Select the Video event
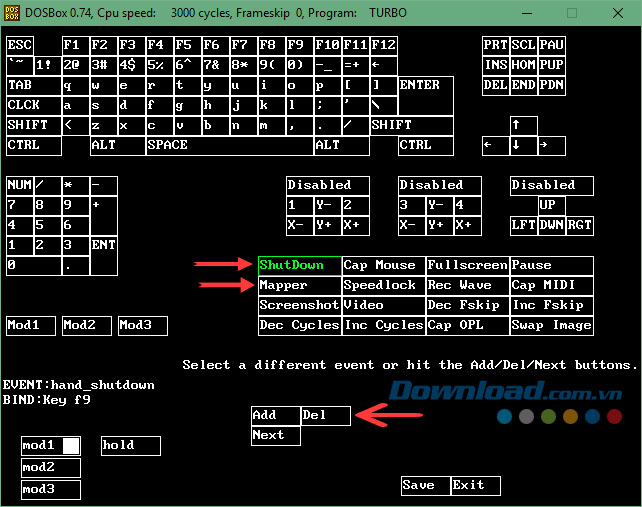This screenshot has height=507, width=642. click(384, 306)
